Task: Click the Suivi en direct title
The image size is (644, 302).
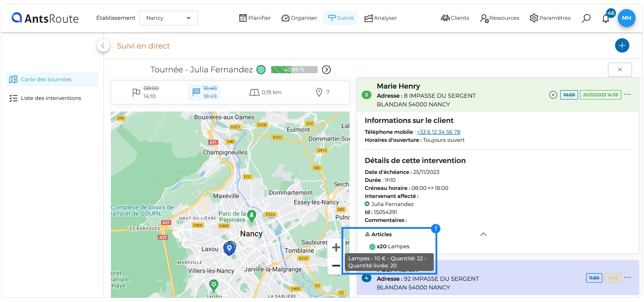Action: 143,46
